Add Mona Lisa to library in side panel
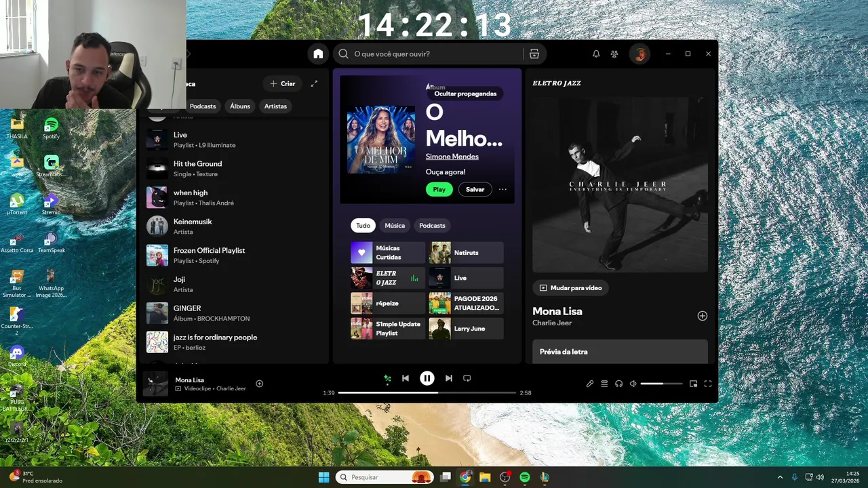The height and width of the screenshot is (488, 868). [703, 316]
